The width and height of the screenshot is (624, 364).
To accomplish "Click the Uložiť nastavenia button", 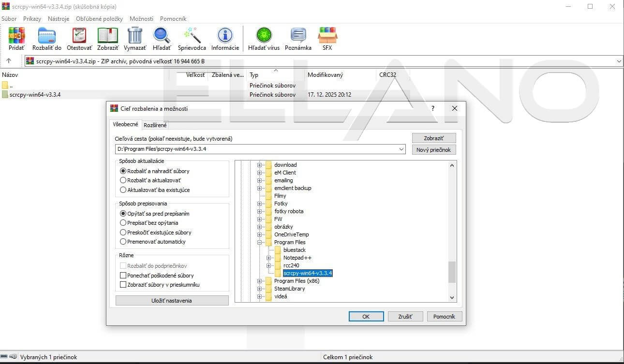I will coord(172,301).
